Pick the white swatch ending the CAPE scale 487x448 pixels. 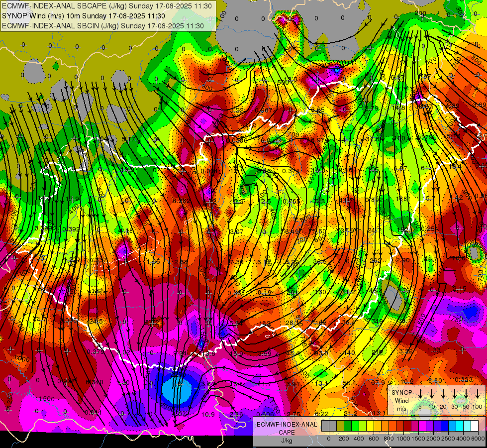coord(475,426)
